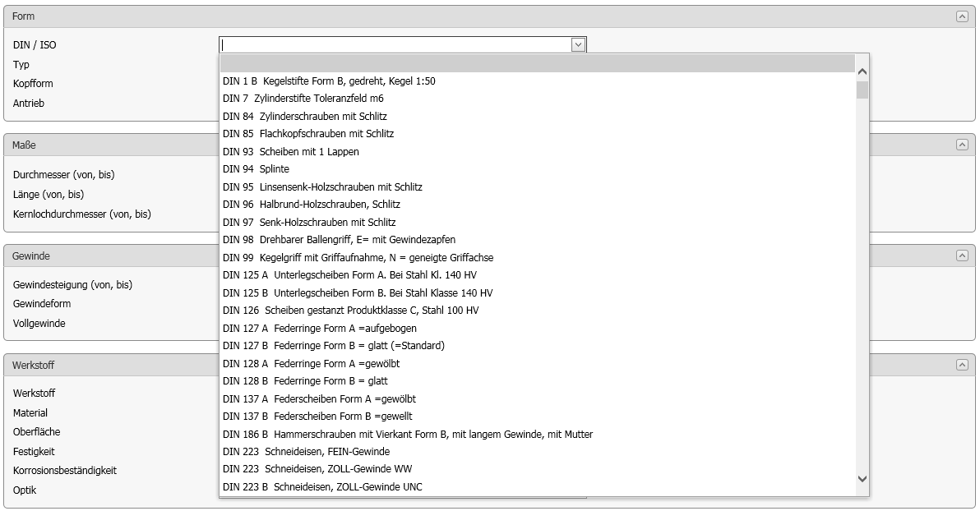Screen dimensions: 980x511
Task: Collapse the Form panel
Action: click(x=961, y=16)
